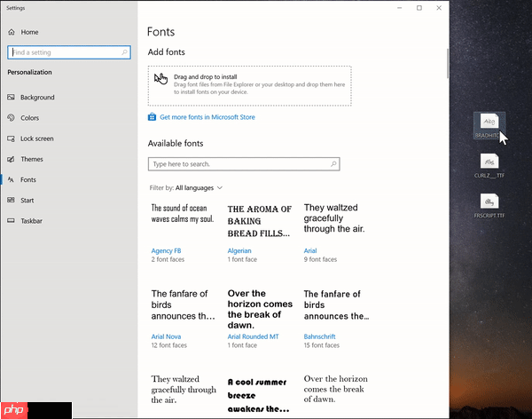Open the Bahnschrift font link
Image resolution: width=532 pixels, height=419 pixels.
coord(319,336)
